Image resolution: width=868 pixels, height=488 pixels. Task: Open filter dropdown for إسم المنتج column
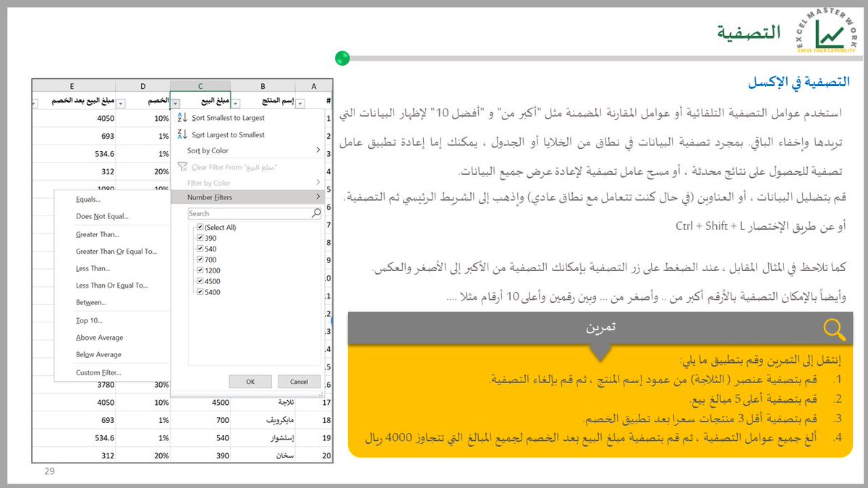click(236, 103)
